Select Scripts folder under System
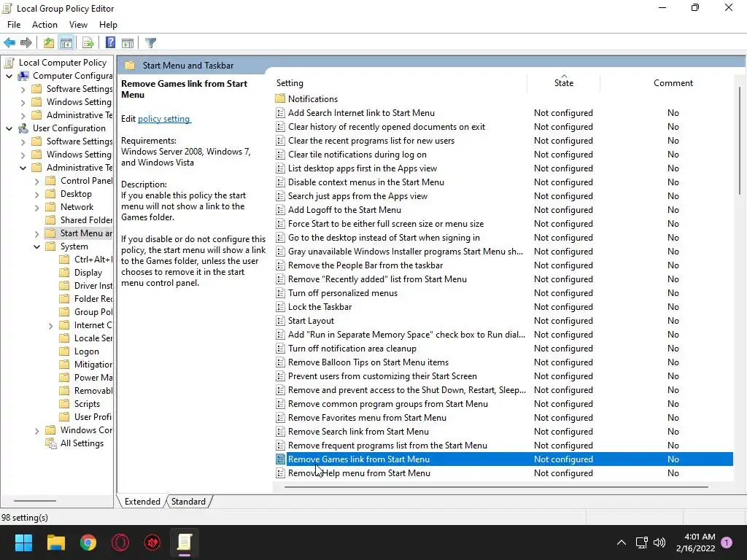Screen dimensions: 747x560 (x=87, y=404)
